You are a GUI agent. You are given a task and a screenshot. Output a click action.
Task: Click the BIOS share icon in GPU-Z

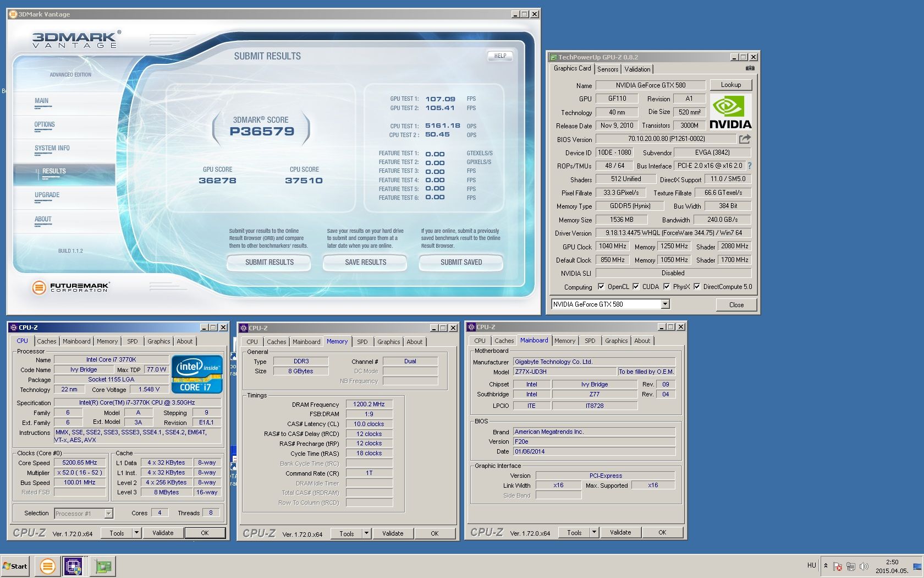745,139
